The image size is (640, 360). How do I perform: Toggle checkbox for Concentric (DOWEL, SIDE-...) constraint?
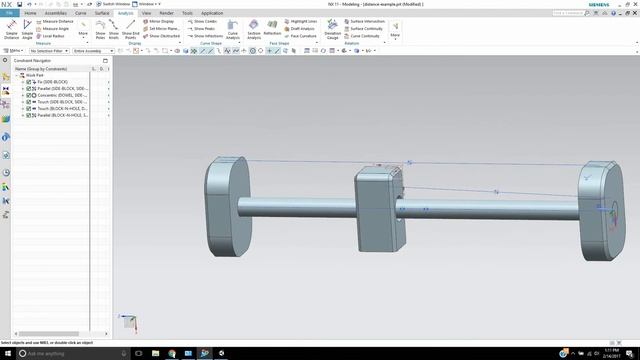[x=29, y=95]
